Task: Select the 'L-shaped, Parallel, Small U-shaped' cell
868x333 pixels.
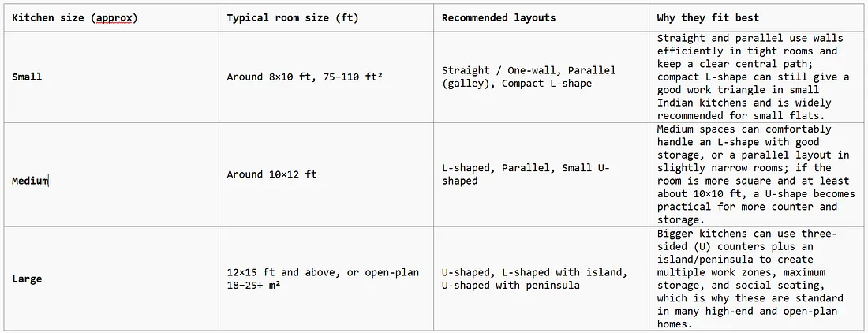Action: [x=541, y=174]
